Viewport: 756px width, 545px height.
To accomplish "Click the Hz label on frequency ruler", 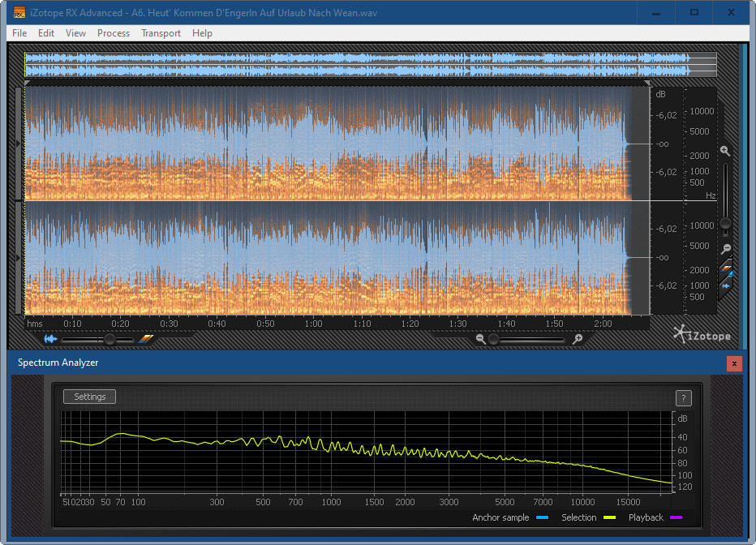I will click(711, 195).
